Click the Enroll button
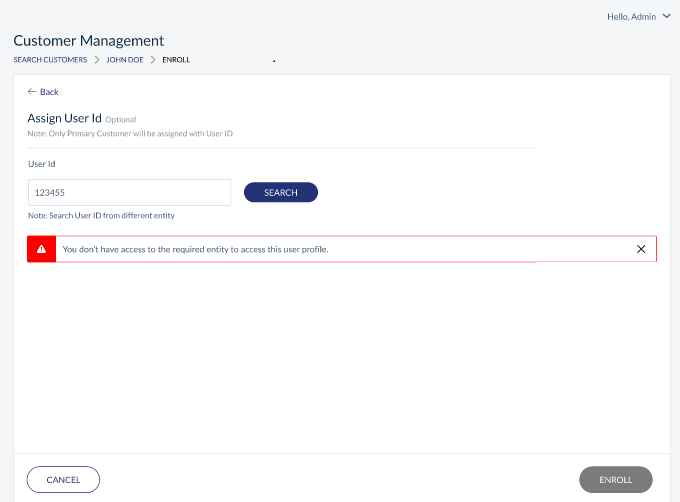The width and height of the screenshot is (680, 502). point(616,479)
